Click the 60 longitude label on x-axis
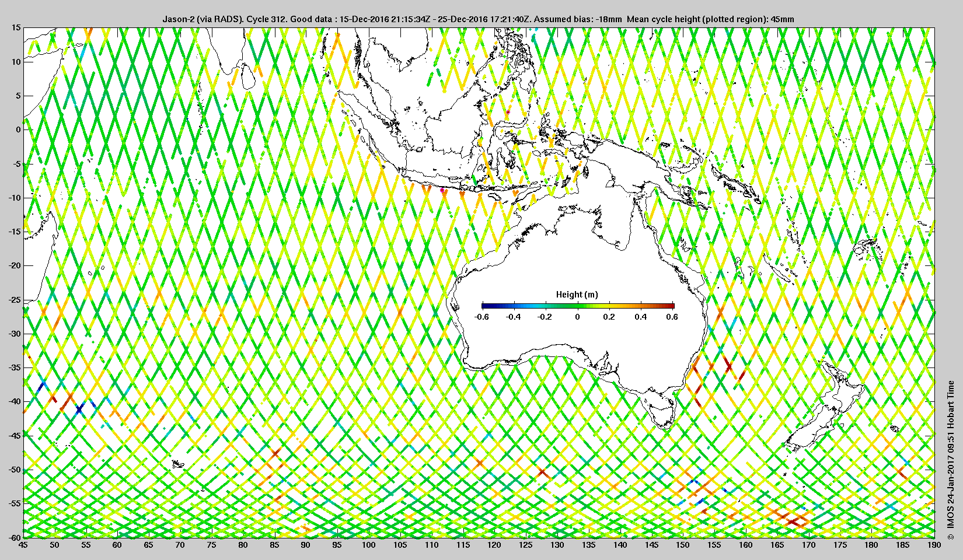This screenshot has width=963, height=560. click(x=117, y=545)
